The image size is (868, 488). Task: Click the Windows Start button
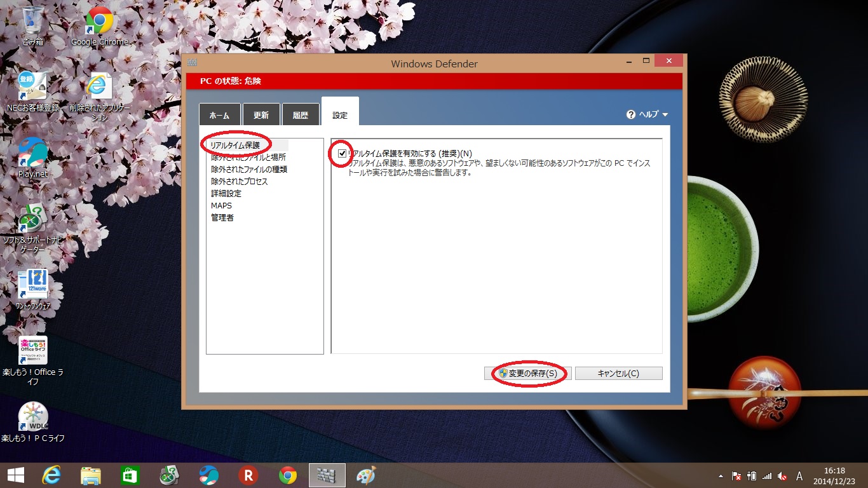tap(16, 475)
